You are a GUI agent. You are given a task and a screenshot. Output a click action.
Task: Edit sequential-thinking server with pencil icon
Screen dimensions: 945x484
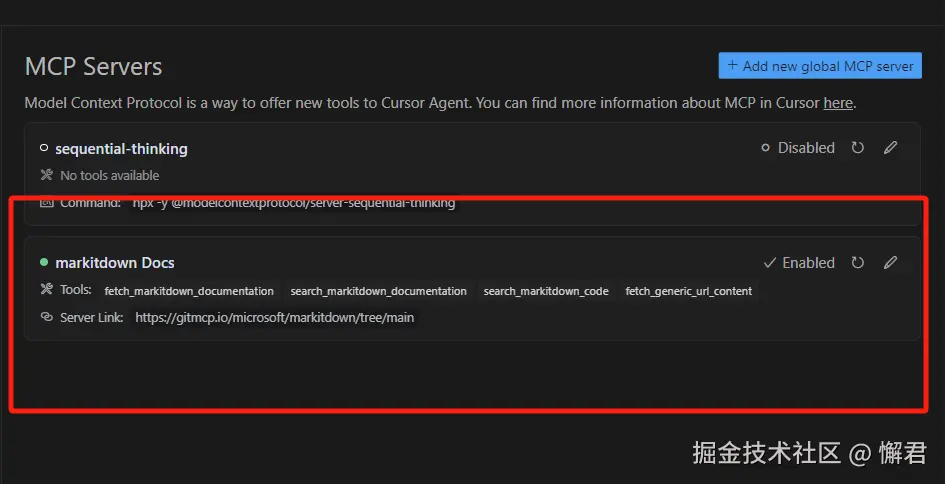(890, 148)
